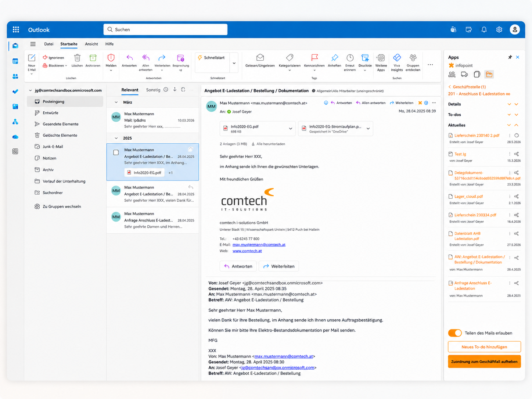Select the Sonstig inbox tab
Image resolution: width=532 pixels, height=399 pixels.
pyautogui.click(x=153, y=90)
